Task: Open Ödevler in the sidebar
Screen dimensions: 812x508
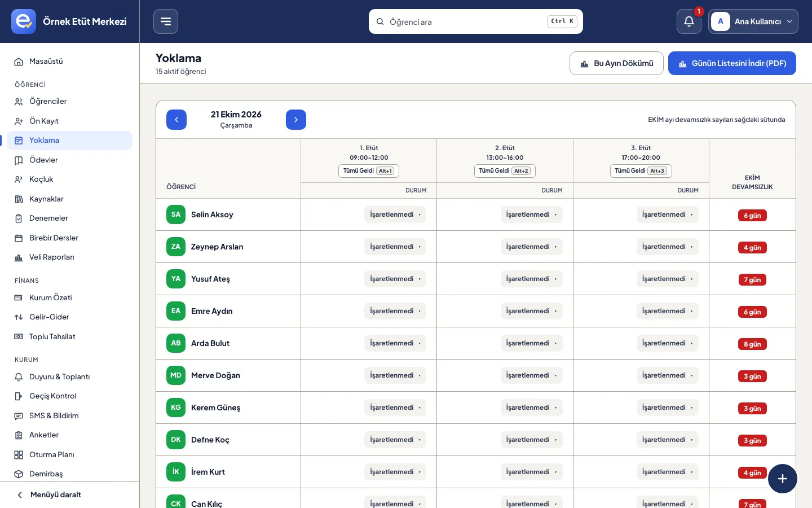Action: pos(70,160)
